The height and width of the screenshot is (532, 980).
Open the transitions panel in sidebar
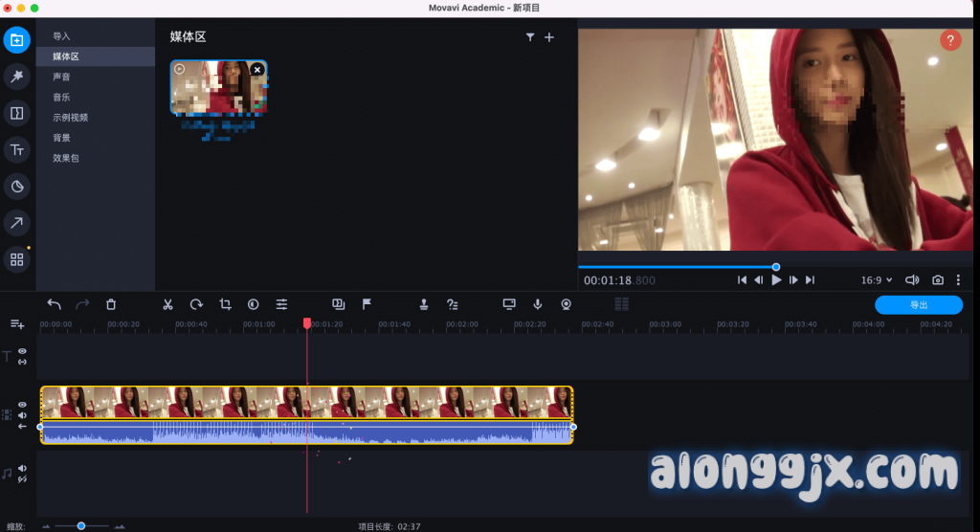pos(16,113)
